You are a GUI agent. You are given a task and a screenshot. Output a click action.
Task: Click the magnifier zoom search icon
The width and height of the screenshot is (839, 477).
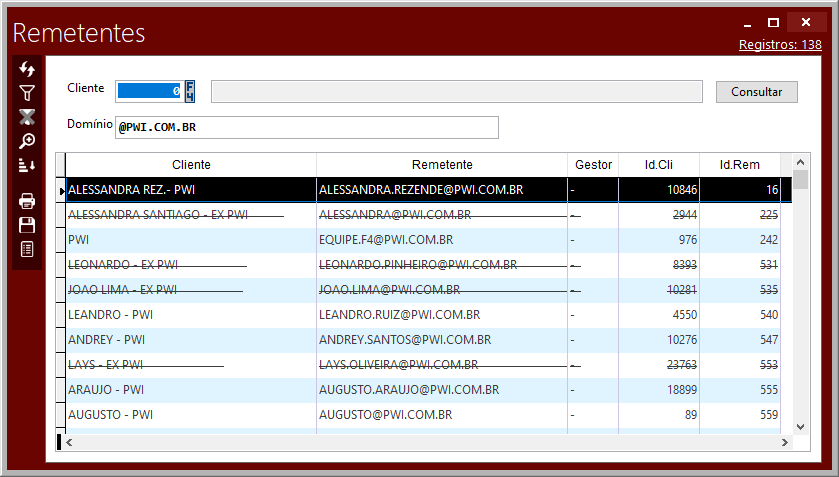coord(27,141)
